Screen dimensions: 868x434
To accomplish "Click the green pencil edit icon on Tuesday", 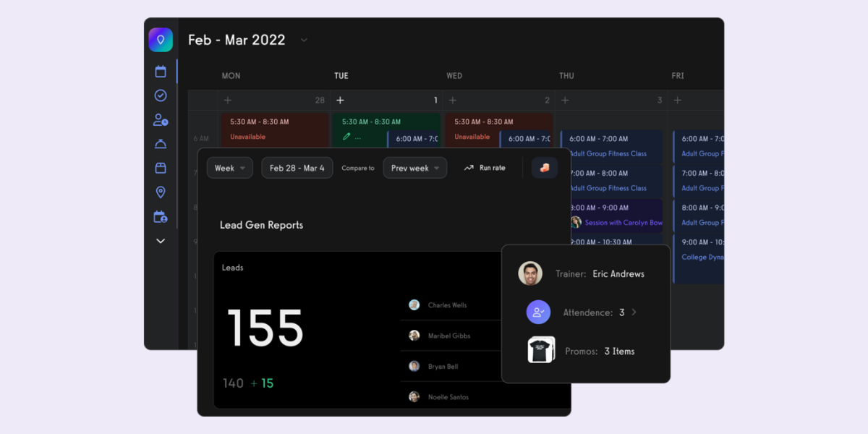I will pos(346,137).
